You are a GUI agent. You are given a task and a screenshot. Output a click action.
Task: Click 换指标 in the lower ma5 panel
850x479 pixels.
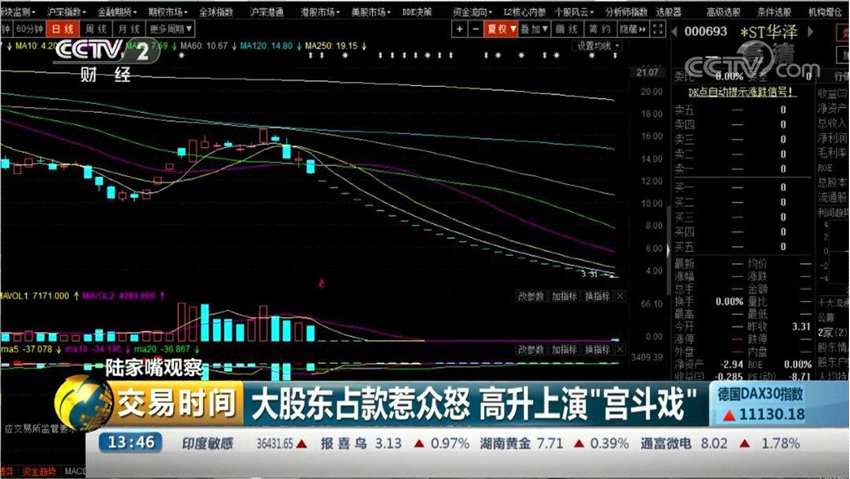point(597,349)
